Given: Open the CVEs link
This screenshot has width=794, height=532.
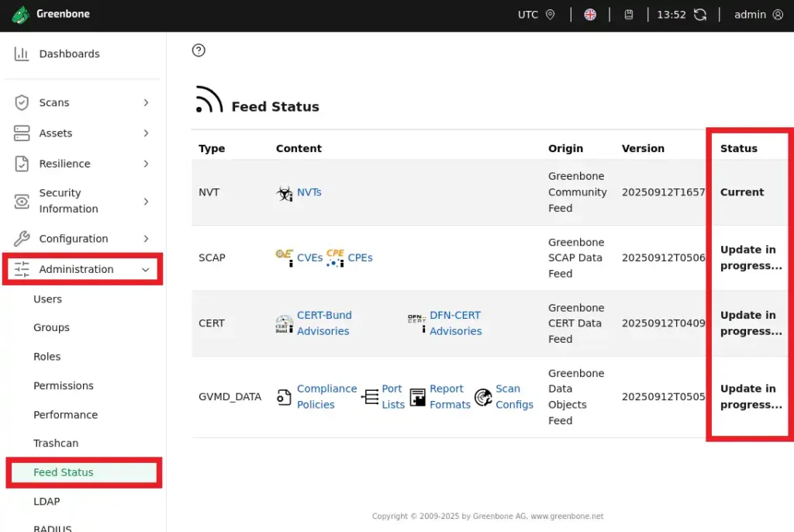Looking at the screenshot, I should tap(309, 257).
